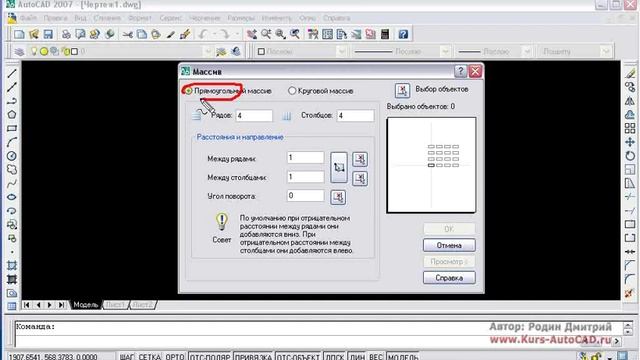
Task: Click the New drawing icon
Action: (x=19, y=34)
